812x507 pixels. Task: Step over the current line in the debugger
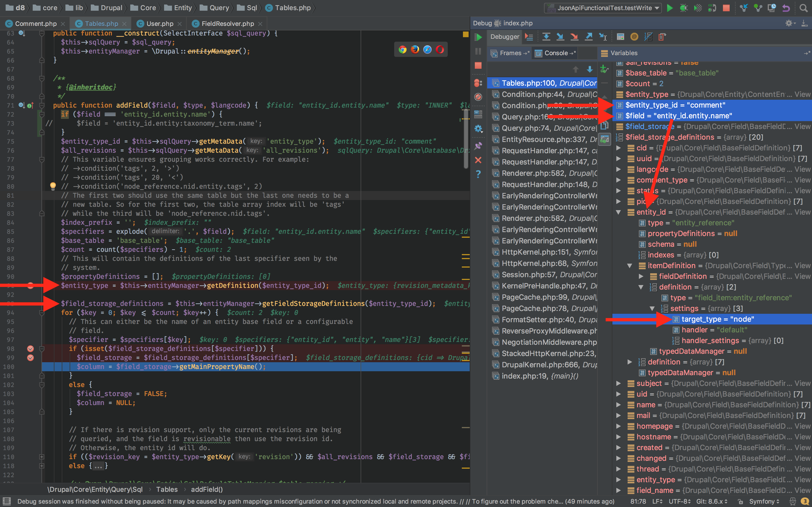(x=546, y=37)
